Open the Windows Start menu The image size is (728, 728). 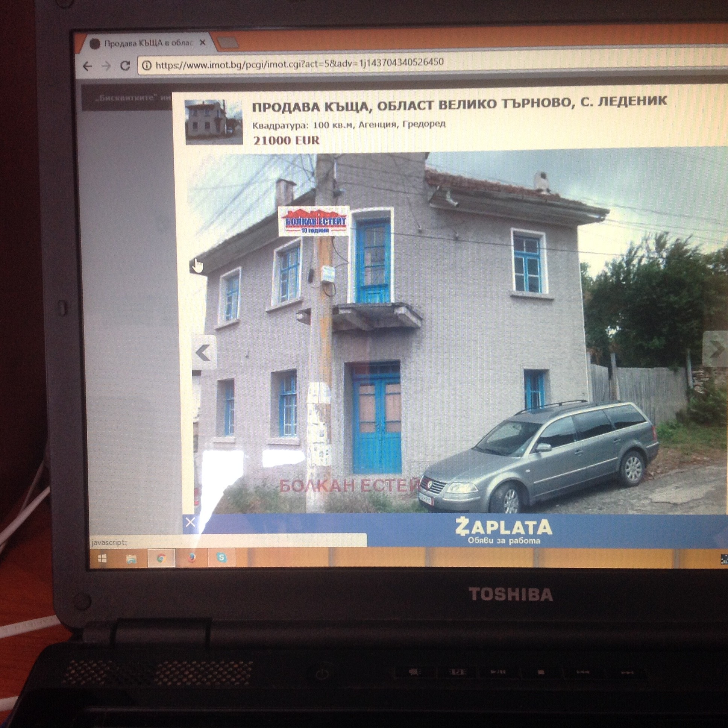pyautogui.click(x=102, y=558)
